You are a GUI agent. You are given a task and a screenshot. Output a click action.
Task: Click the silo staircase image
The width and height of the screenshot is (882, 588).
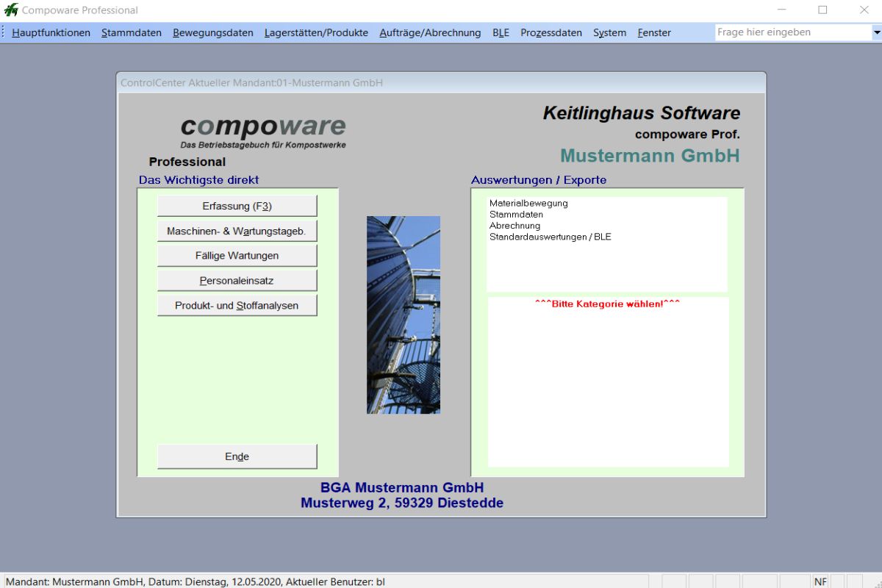point(404,315)
